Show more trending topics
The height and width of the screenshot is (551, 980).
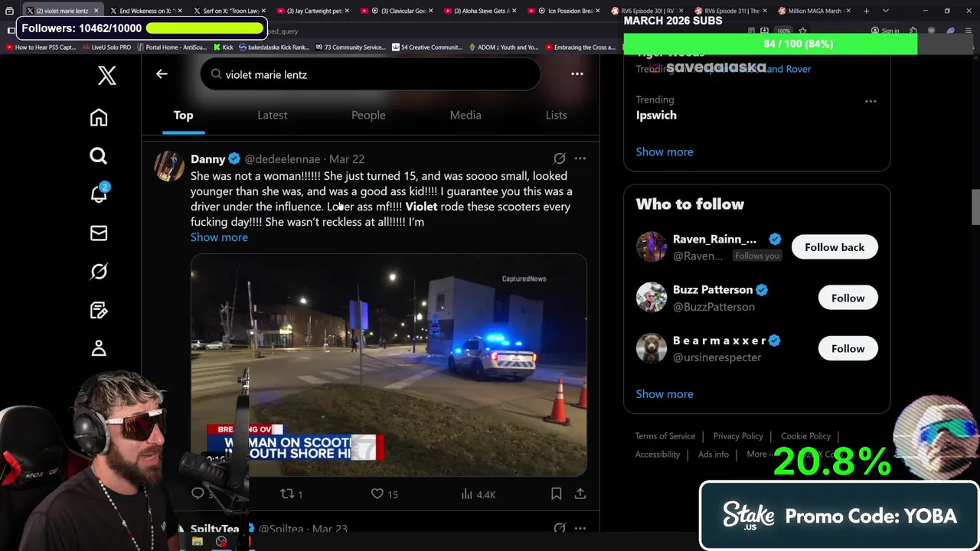pos(665,152)
